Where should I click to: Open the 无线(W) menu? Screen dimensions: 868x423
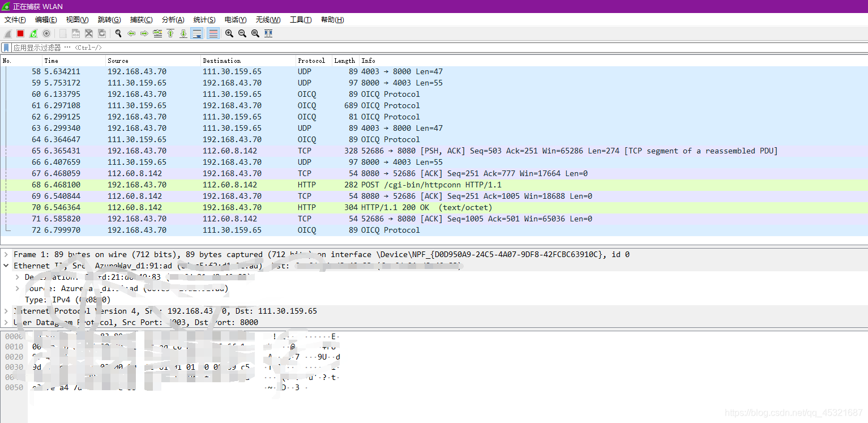coord(268,20)
